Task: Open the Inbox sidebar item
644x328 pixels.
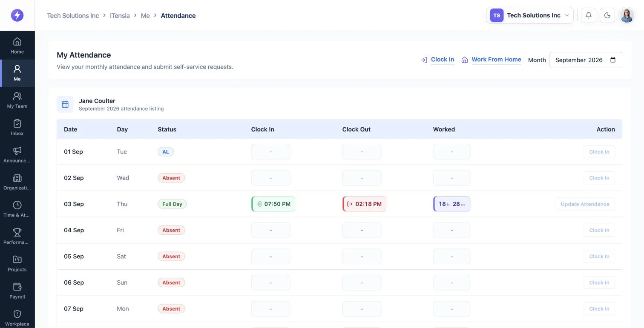Action: (x=17, y=128)
